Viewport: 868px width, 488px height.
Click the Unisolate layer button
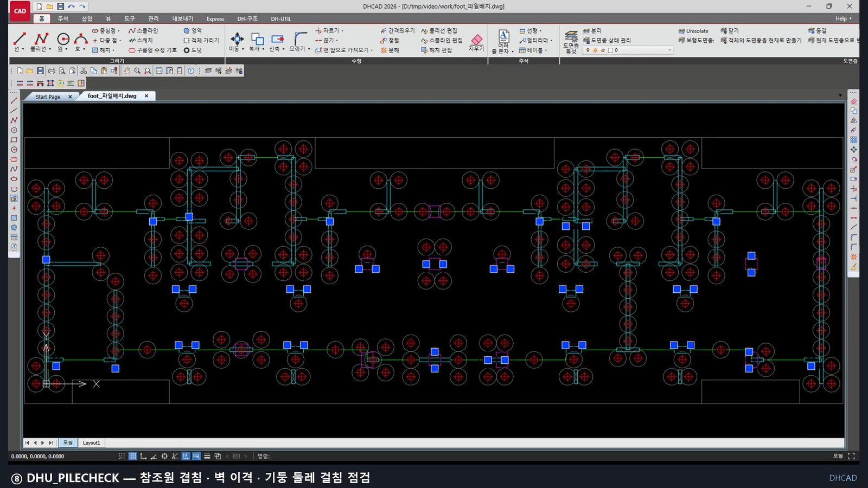[693, 31]
